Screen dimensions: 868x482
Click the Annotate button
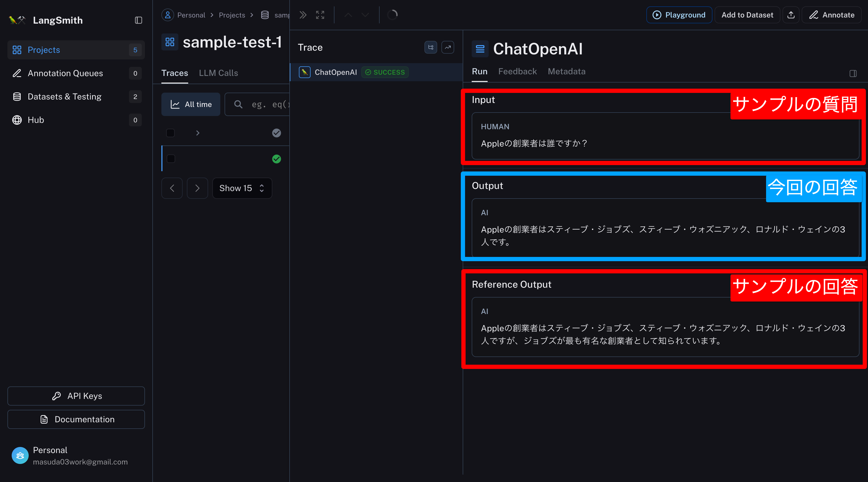coord(832,15)
